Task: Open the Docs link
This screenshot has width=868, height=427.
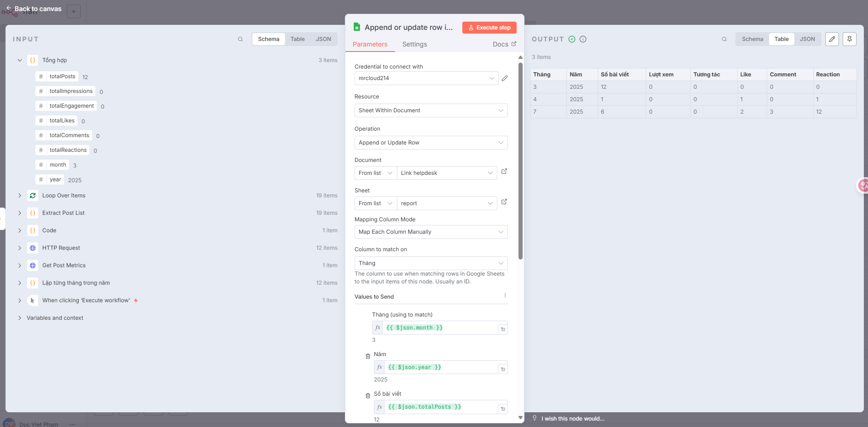Action: pyautogui.click(x=504, y=44)
